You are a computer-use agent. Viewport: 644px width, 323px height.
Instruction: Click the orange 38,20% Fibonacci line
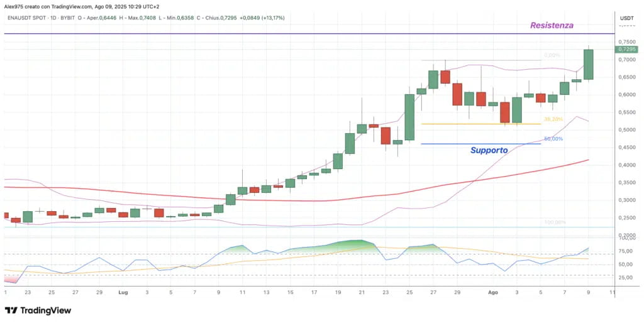[480, 124]
